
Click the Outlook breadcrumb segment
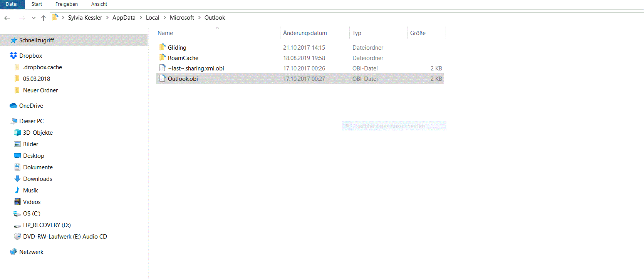pyautogui.click(x=215, y=18)
